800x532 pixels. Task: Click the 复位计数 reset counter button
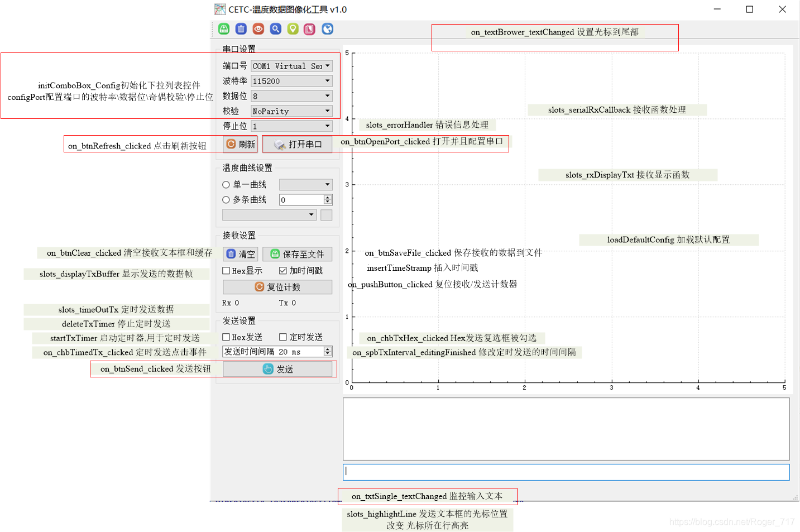point(277,286)
